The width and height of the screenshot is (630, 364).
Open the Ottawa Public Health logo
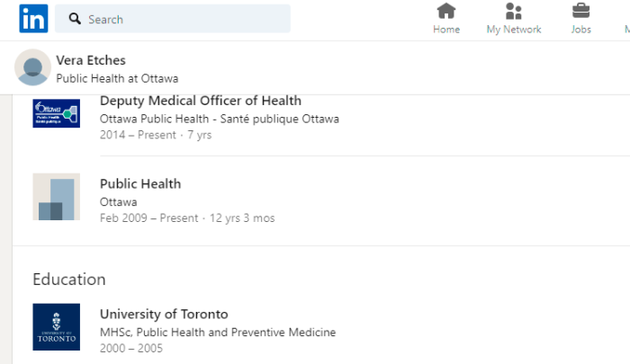[x=56, y=113]
